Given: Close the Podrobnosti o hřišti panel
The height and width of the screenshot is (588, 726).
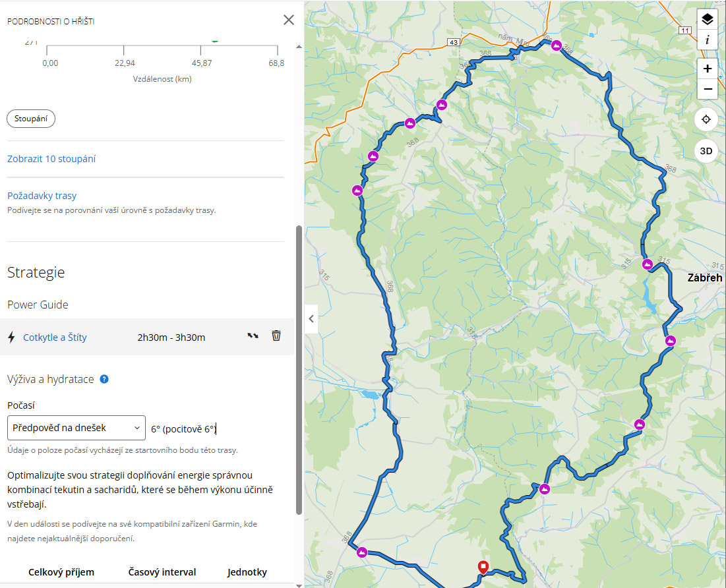Looking at the screenshot, I should click(x=288, y=20).
